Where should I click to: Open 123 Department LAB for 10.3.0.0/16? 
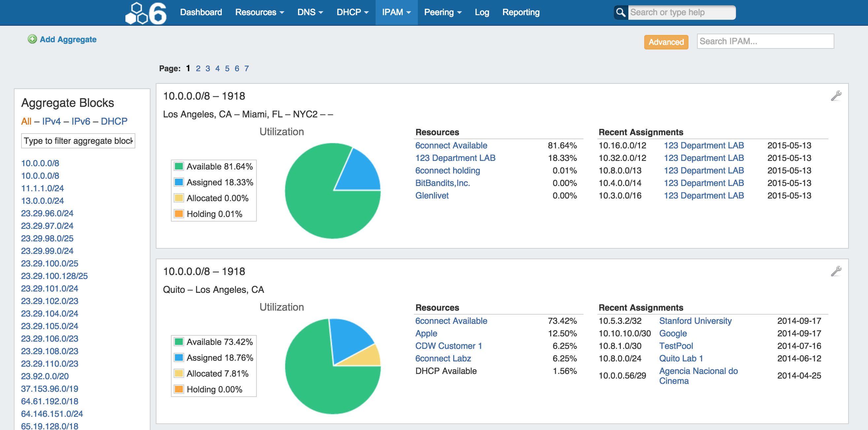click(x=704, y=195)
